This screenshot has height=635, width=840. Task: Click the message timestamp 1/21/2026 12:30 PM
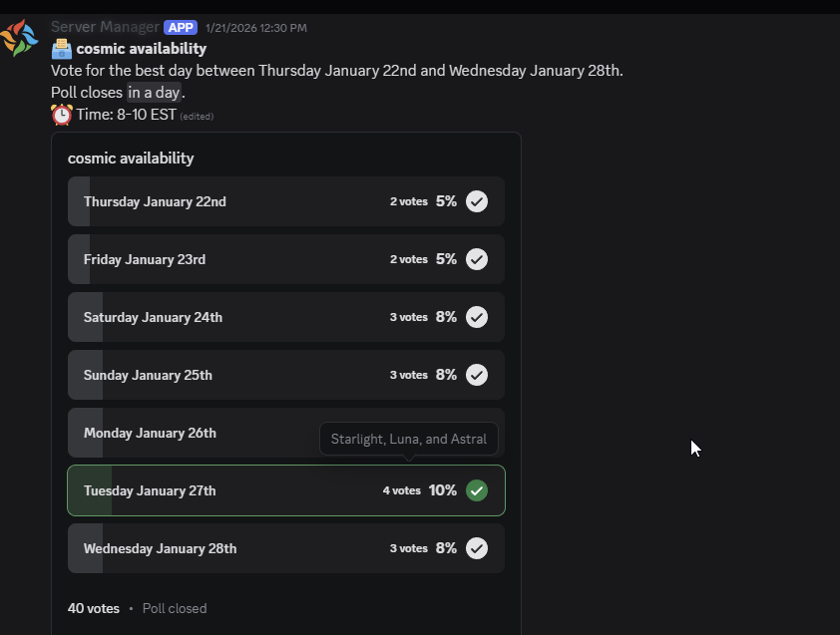point(255,28)
